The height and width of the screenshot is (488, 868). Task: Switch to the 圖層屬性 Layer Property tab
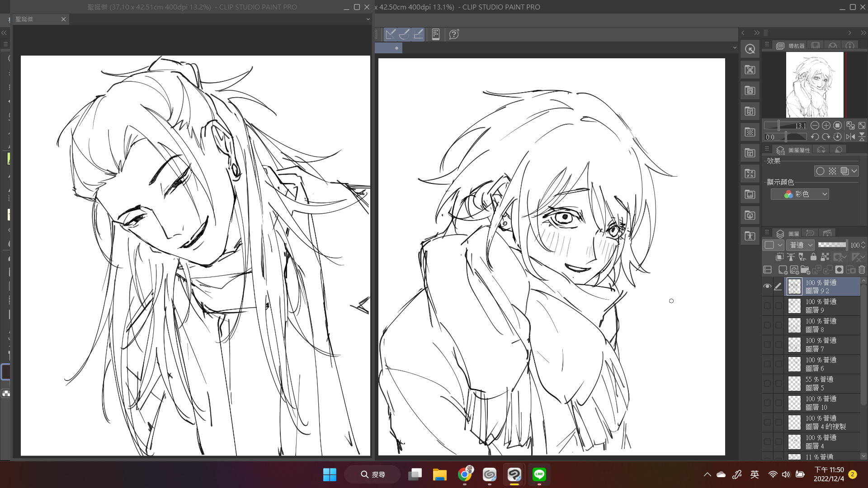coord(793,150)
